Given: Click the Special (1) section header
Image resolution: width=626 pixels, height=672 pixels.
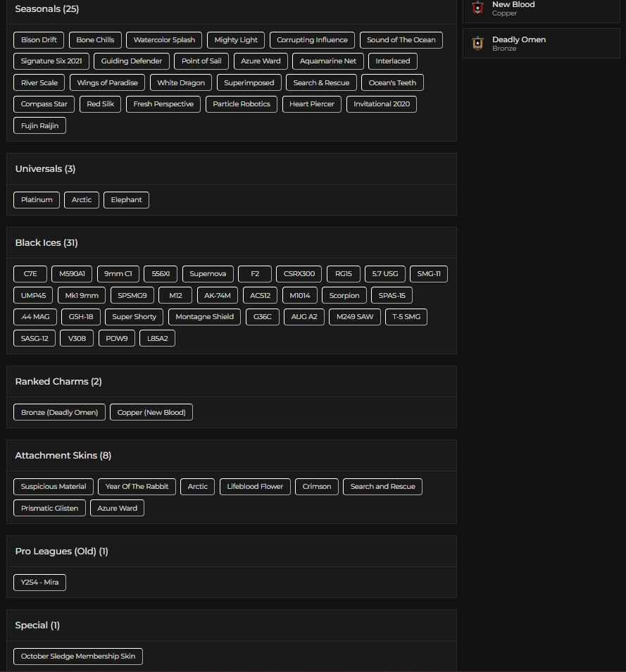Looking at the screenshot, I should [37, 625].
